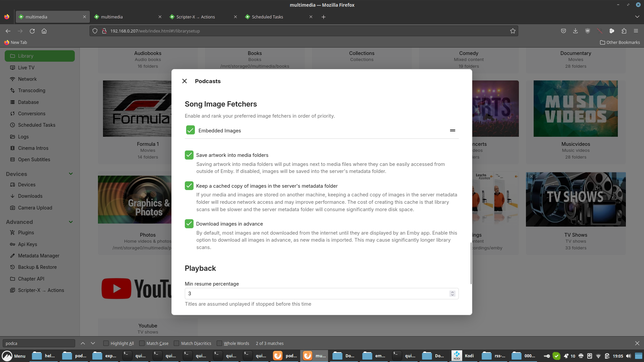Open Other Bookmarks
Image resolution: width=644 pixels, height=362 pixels.
pyautogui.click(x=620, y=42)
